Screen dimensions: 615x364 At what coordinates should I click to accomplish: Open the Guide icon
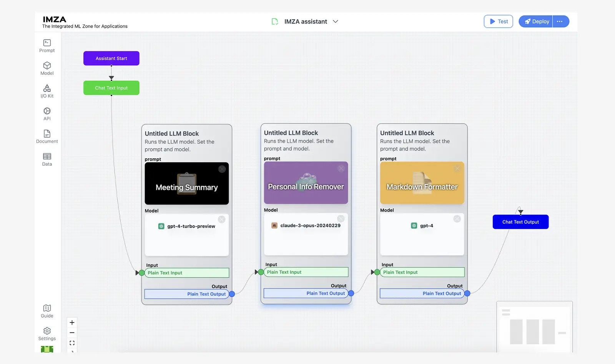[47, 311]
